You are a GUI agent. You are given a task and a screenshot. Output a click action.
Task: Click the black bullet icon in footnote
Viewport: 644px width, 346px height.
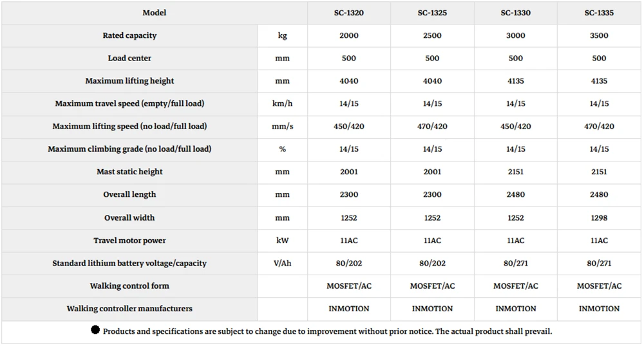pos(95,330)
